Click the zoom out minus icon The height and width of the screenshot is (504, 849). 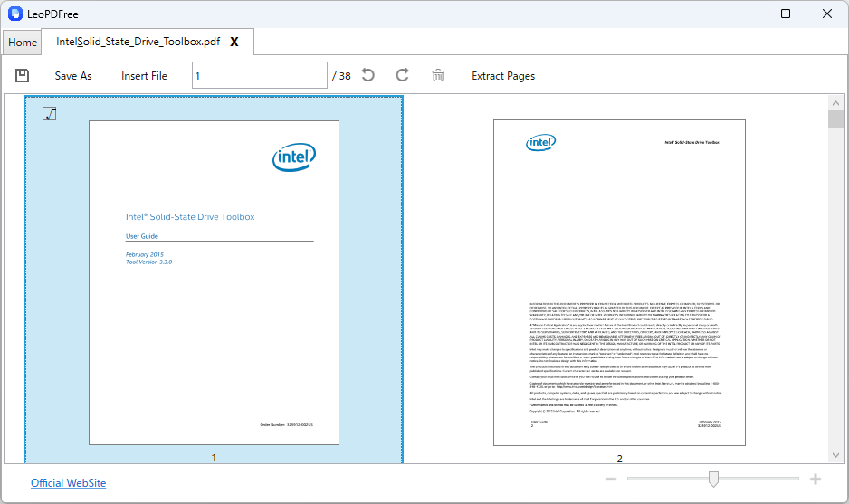(611, 479)
